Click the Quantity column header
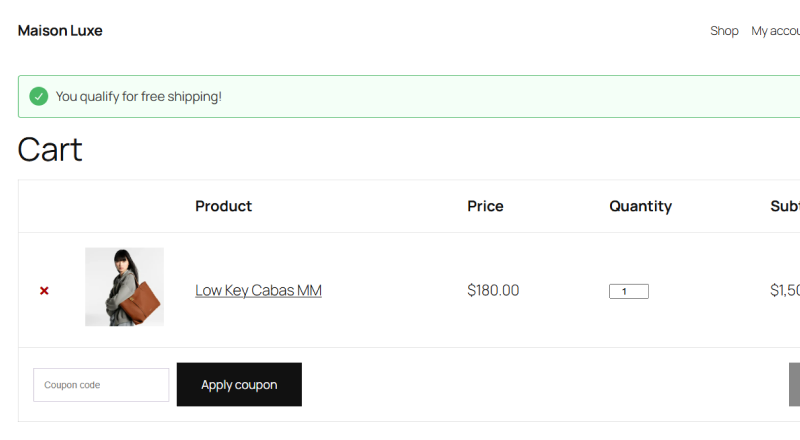Image resolution: width=800 pixels, height=440 pixels. pos(640,206)
